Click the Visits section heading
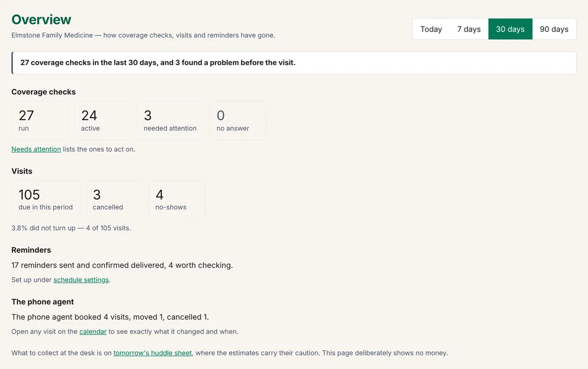Screen dimensions: 588x369 coord(21,171)
